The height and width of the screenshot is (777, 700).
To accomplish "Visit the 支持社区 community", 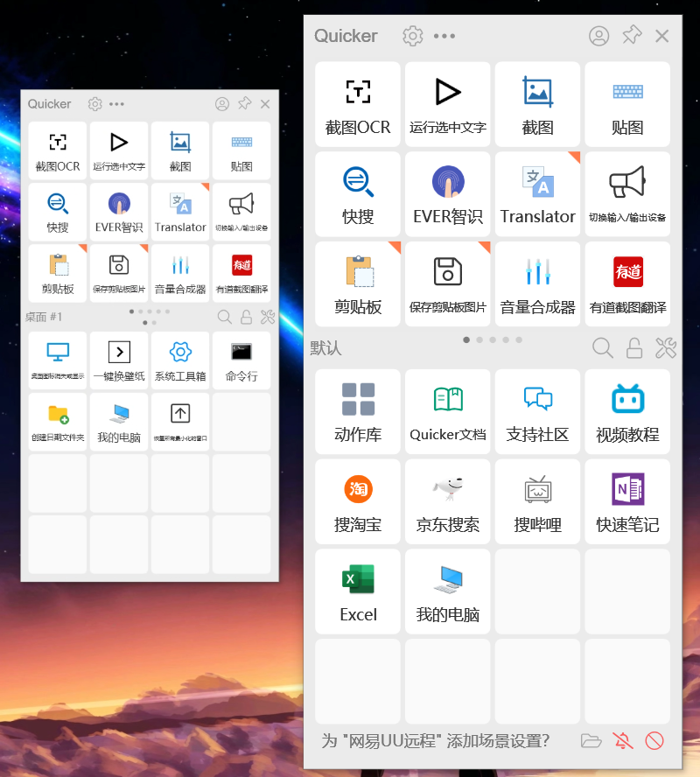I will [537, 412].
